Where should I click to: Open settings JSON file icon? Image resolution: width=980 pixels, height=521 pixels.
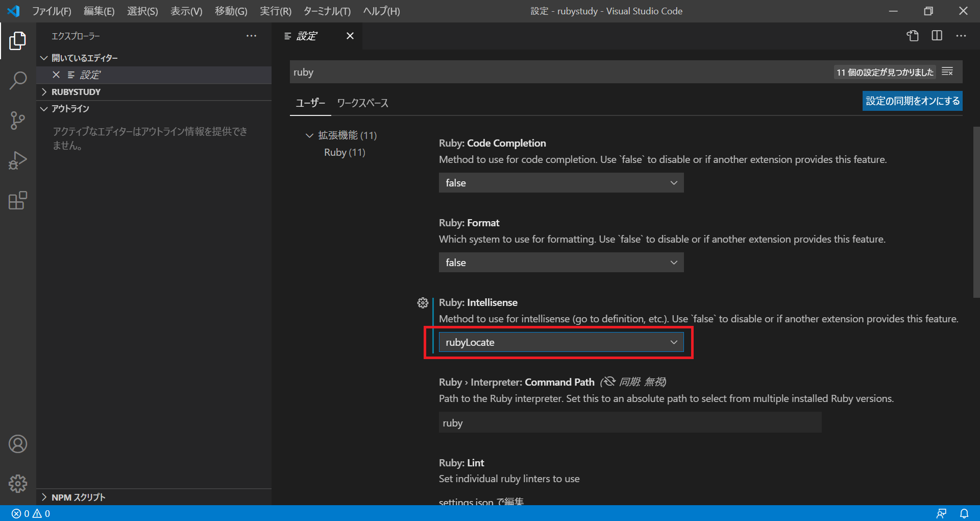coord(913,36)
